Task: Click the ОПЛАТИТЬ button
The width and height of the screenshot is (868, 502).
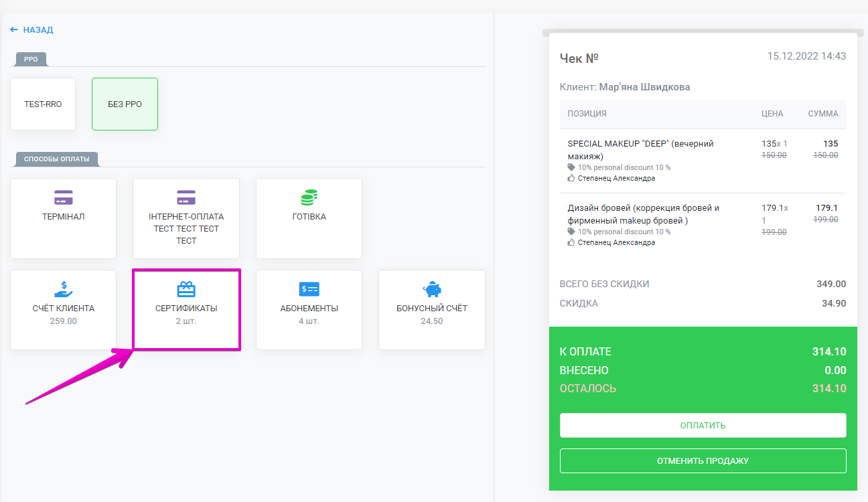Action: tap(703, 426)
